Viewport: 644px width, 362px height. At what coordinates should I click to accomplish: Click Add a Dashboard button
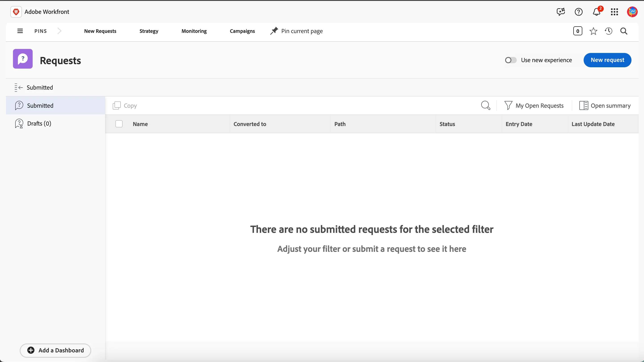55,350
